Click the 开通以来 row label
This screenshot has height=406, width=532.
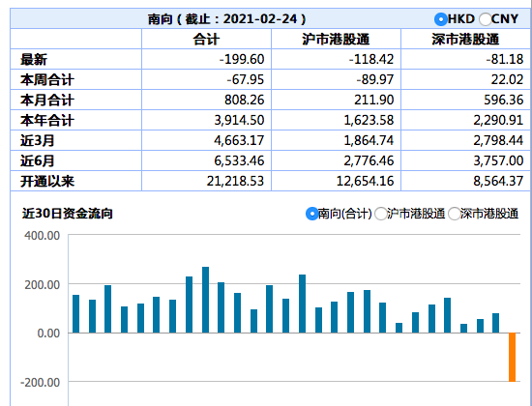(x=47, y=181)
